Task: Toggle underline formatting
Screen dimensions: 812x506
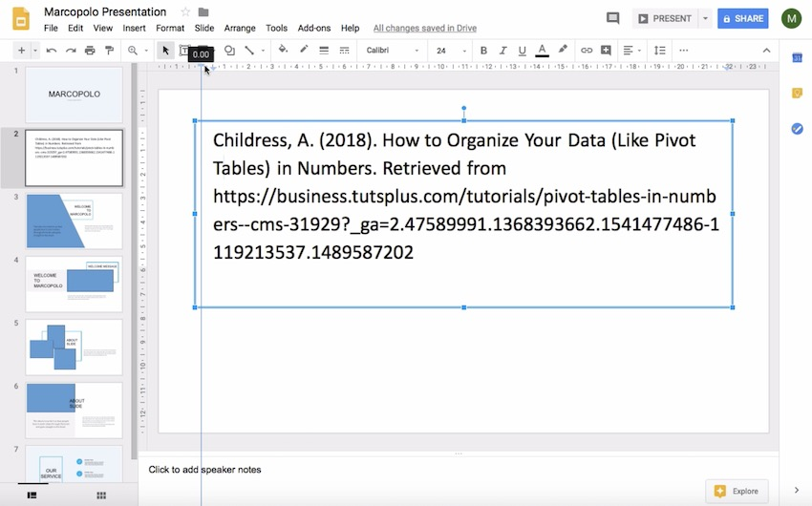Action: click(x=522, y=51)
